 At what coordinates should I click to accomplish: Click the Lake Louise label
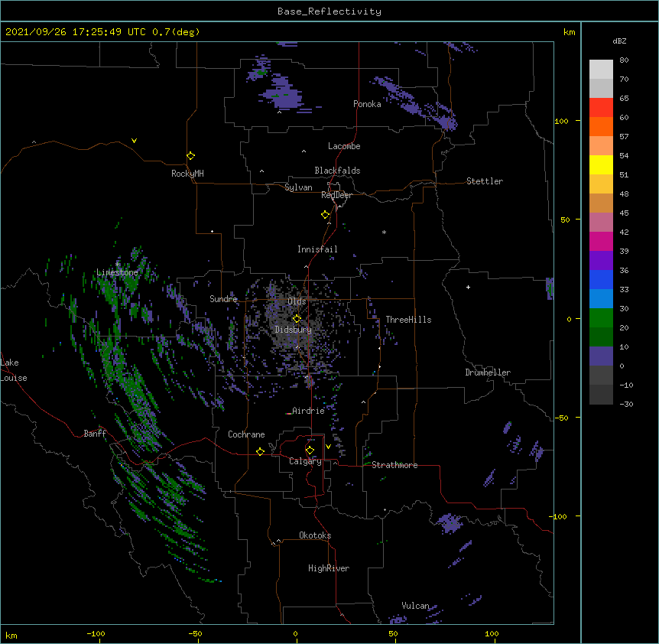pyautogui.click(x=14, y=370)
